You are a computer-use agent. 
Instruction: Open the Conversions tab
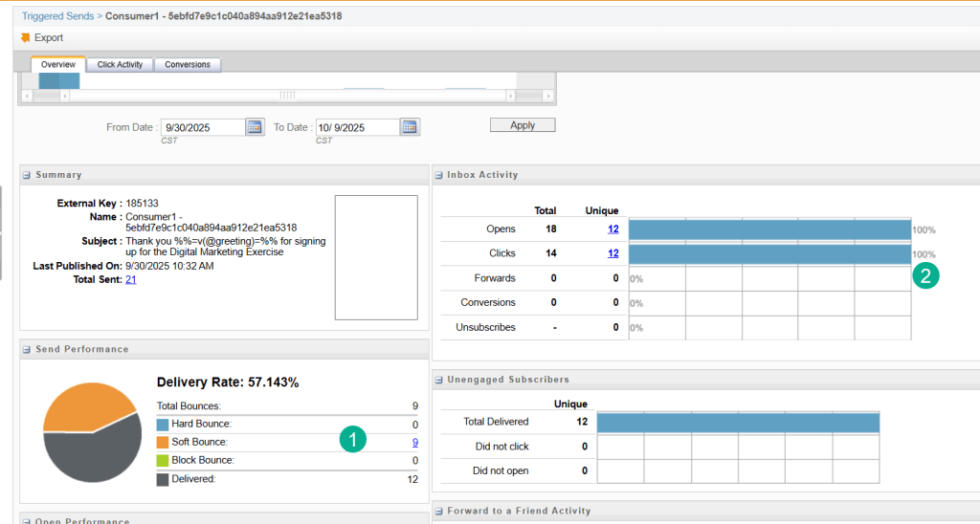tap(188, 65)
